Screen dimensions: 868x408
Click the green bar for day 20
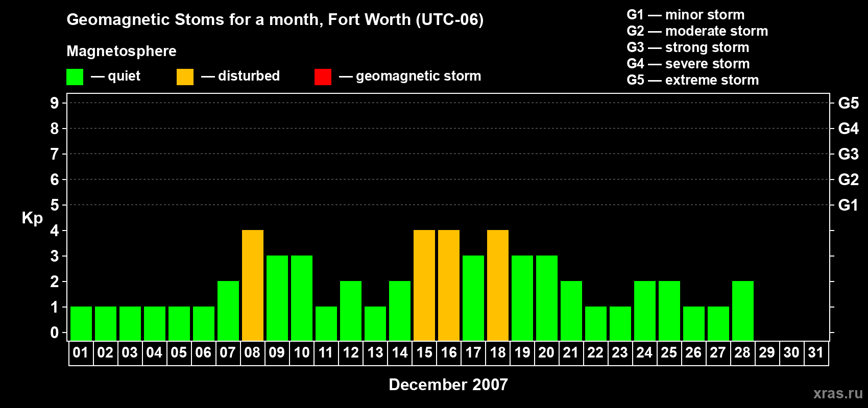547,298
